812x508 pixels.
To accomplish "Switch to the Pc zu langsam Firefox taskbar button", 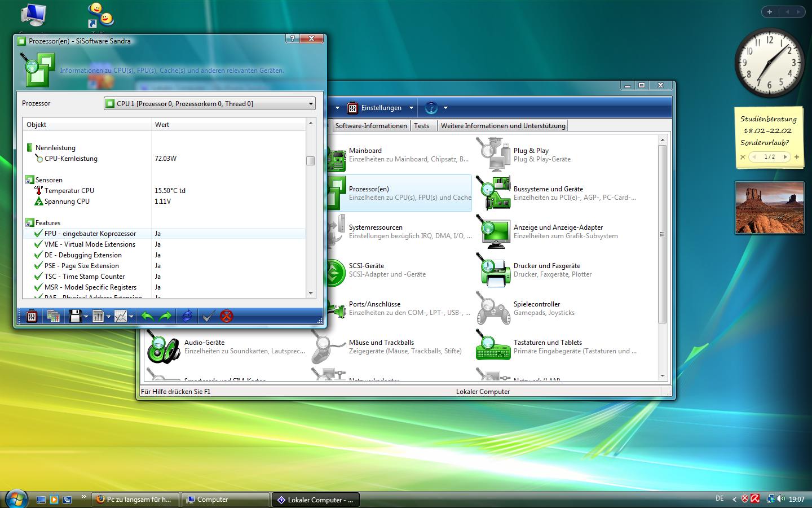I will pyautogui.click(x=135, y=500).
